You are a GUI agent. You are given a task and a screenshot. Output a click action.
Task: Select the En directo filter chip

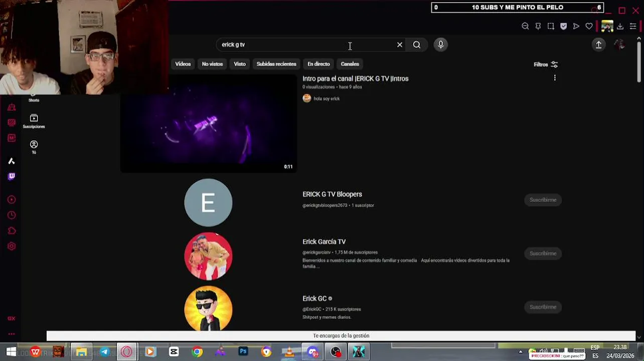click(318, 64)
